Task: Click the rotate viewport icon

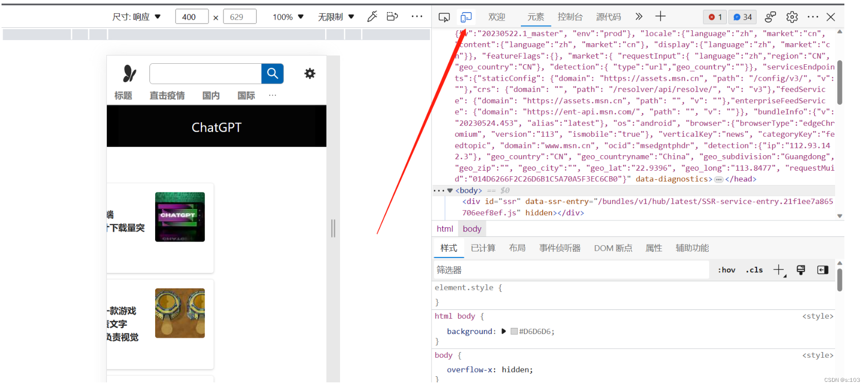Action: (392, 16)
